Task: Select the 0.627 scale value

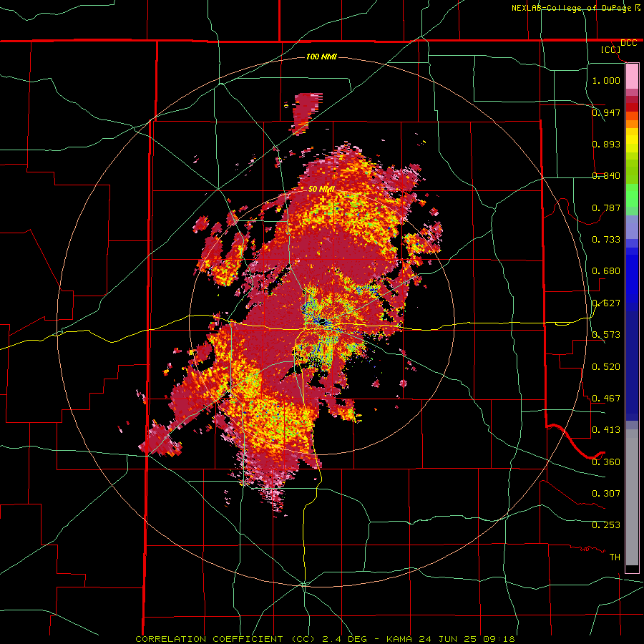Action: (606, 303)
